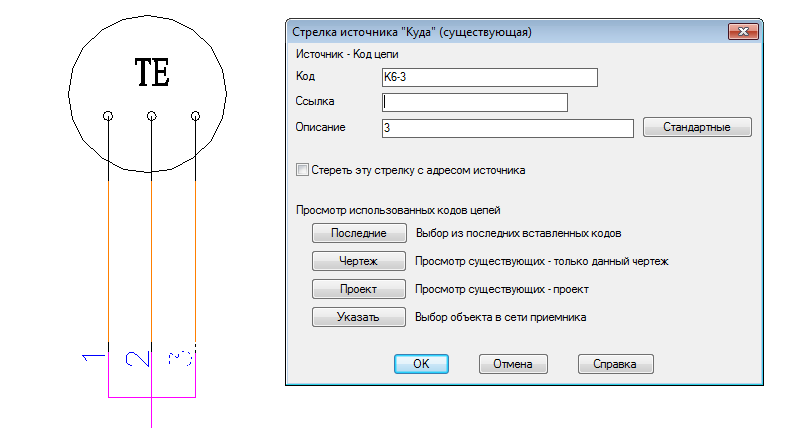
Task: Close the dialog with the X button
Action: (x=743, y=32)
